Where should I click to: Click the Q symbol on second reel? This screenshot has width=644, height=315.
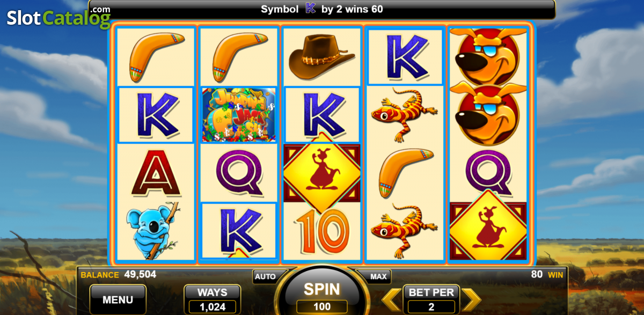[239, 173]
